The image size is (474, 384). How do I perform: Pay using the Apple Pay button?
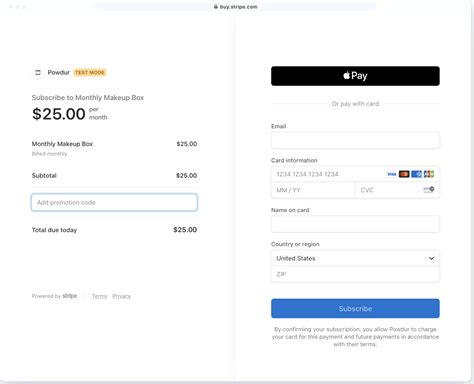coord(355,76)
